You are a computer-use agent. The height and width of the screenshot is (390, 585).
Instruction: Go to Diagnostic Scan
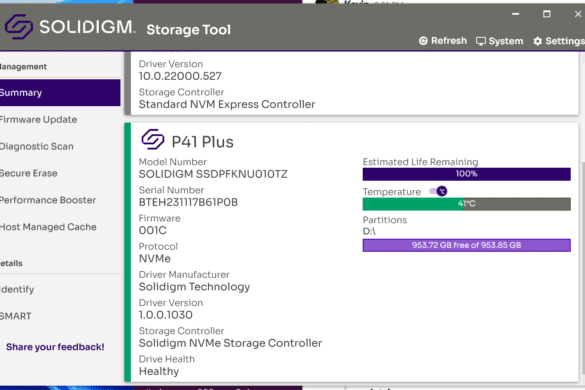[x=60, y=147]
